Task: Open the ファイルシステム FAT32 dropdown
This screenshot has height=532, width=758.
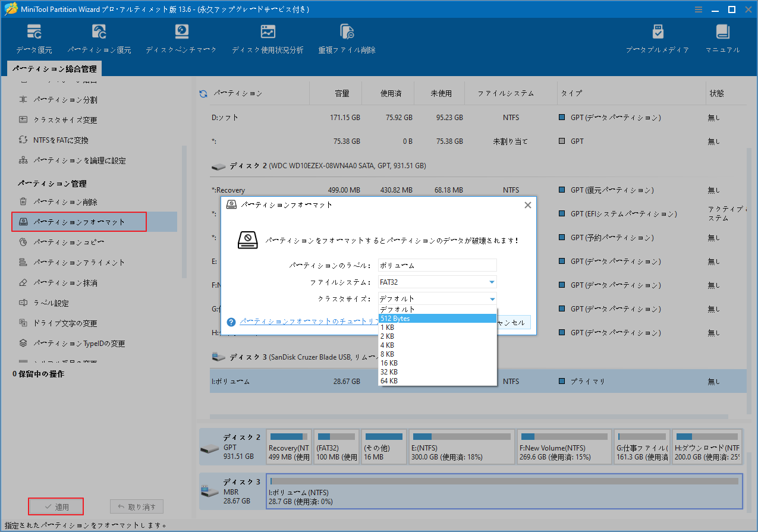Action: [x=438, y=282]
